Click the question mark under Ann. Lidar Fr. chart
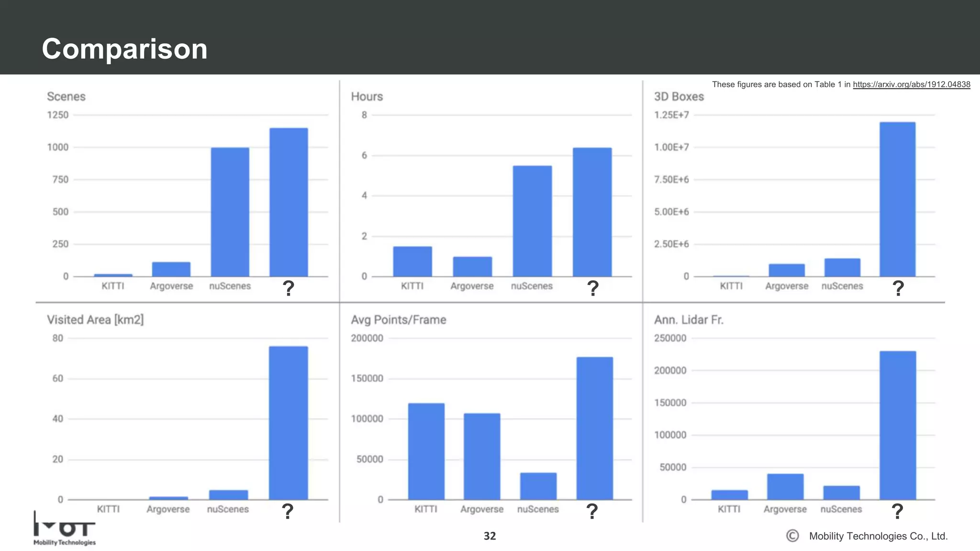The height and width of the screenshot is (551, 980). click(x=897, y=511)
